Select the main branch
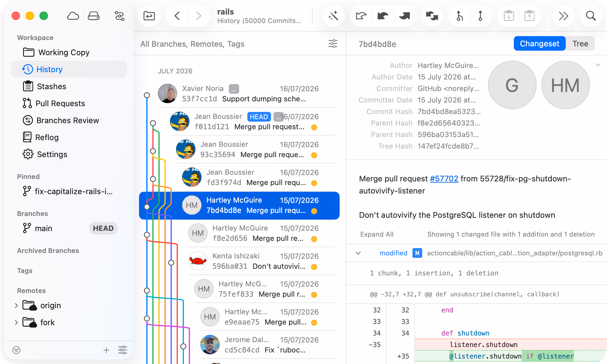This screenshot has height=364, width=607. [69, 228]
